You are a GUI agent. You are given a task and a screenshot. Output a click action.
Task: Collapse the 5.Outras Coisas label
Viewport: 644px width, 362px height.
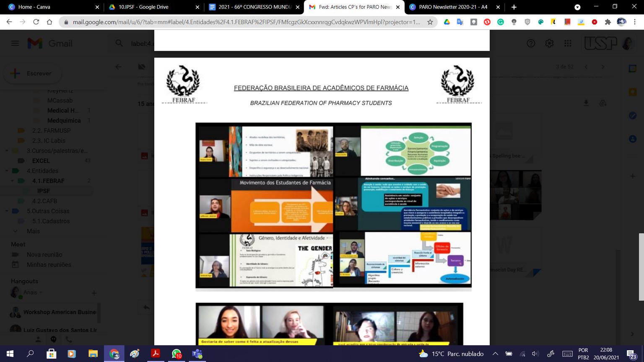click(x=7, y=211)
